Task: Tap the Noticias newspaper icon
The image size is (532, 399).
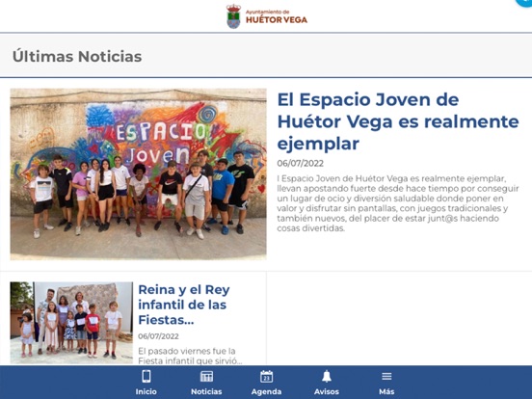Action: tap(206, 376)
